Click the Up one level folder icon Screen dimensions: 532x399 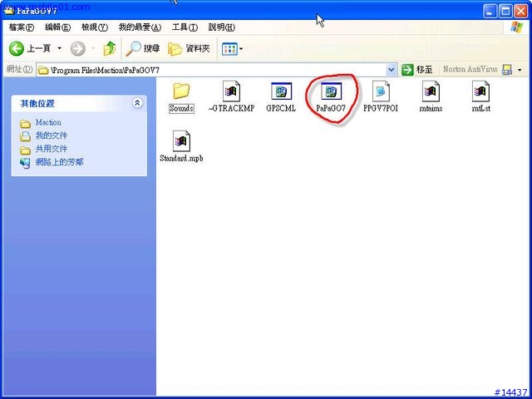110,49
